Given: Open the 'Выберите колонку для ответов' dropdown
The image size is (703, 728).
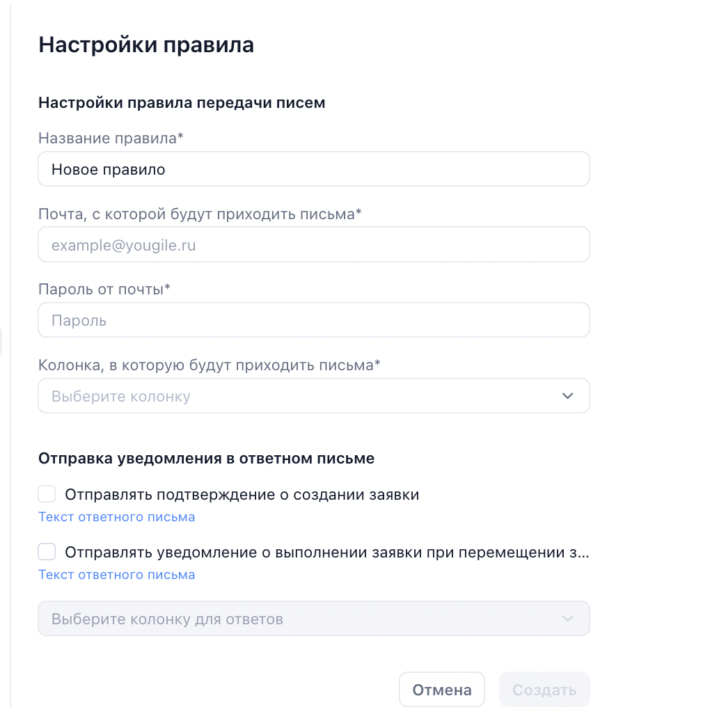Looking at the screenshot, I should pos(313,619).
